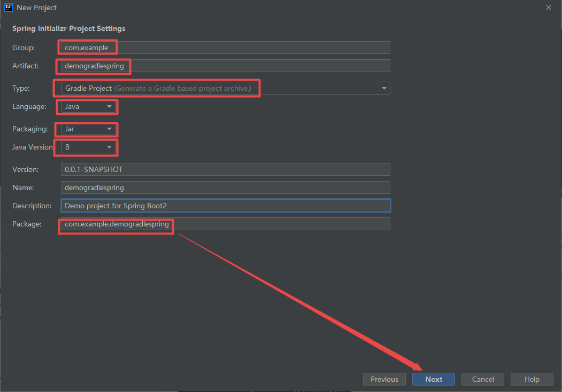This screenshot has height=392, width=562.
Task: Click the Packaging label
Action: (x=30, y=129)
